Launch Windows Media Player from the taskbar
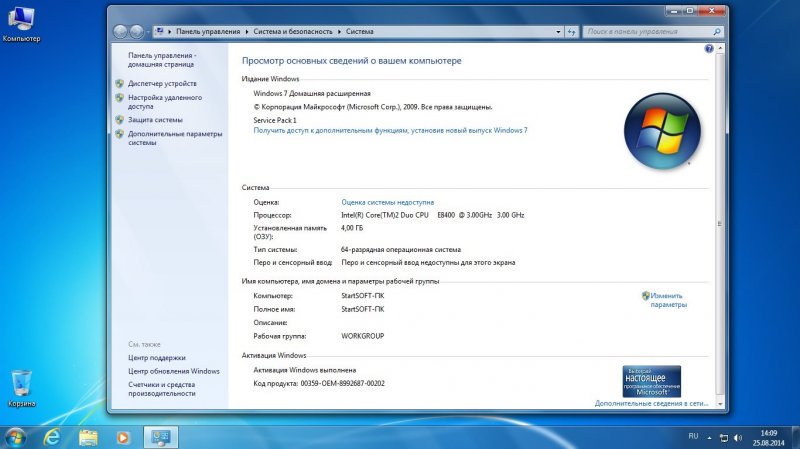The width and height of the screenshot is (800, 449). 123,437
